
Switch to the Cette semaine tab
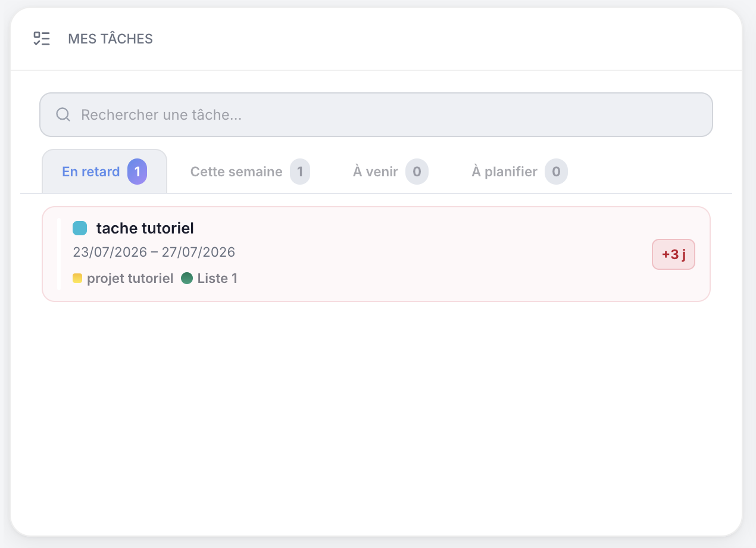tap(250, 172)
